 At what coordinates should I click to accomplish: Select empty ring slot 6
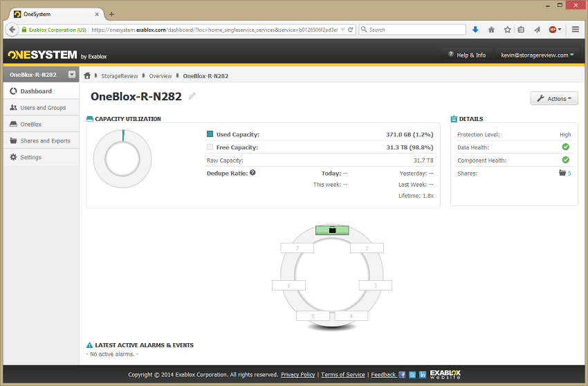tap(288, 286)
